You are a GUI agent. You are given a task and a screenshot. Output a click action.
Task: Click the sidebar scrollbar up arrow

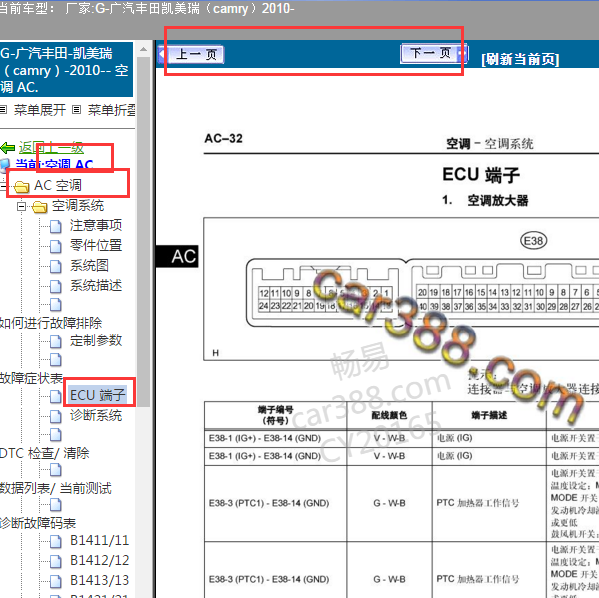point(143,49)
